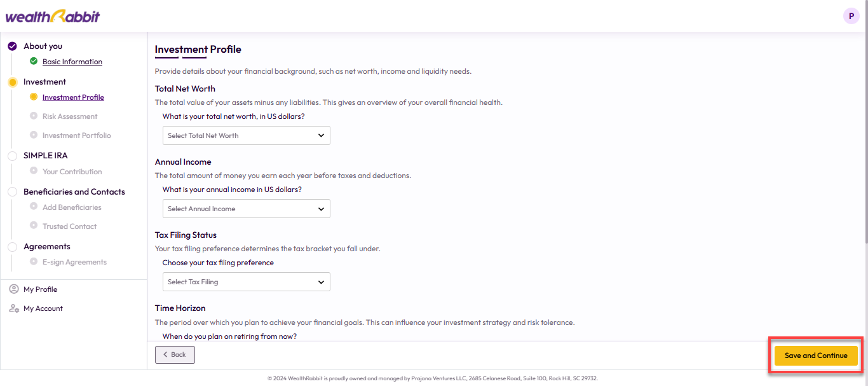The height and width of the screenshot is (386, 868).
Task: Click the About you completed checkmark icon
Action: point(12,46)
